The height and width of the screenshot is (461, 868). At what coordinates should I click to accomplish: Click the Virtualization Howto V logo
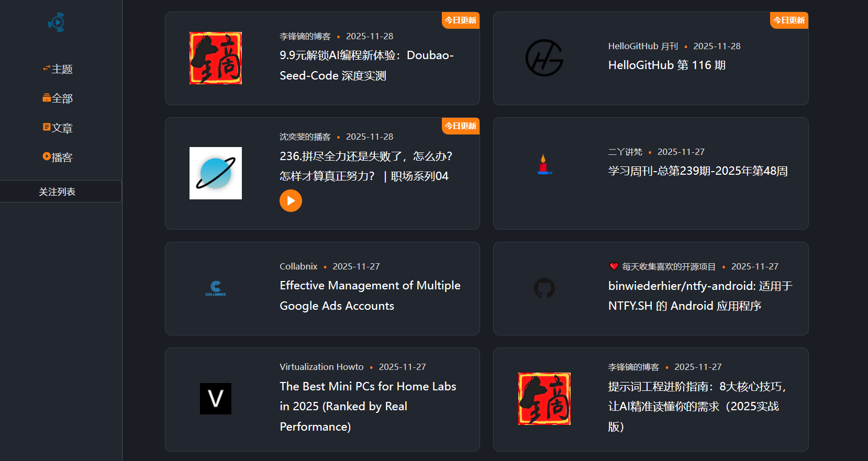(215, 399)
